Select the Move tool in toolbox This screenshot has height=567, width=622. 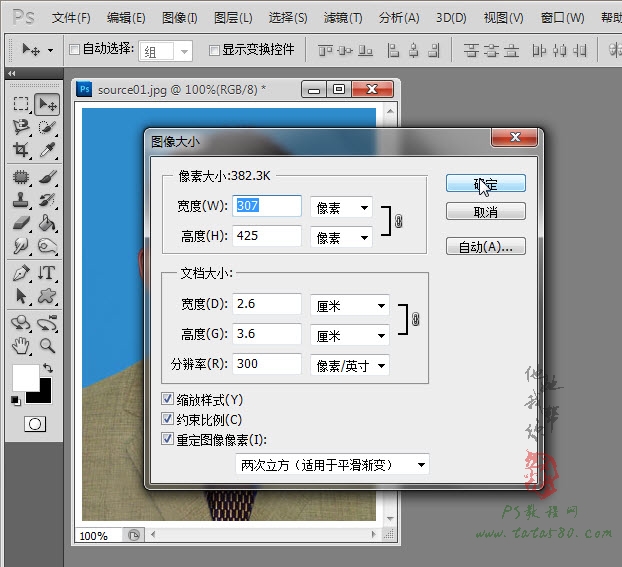click(47, 105)
